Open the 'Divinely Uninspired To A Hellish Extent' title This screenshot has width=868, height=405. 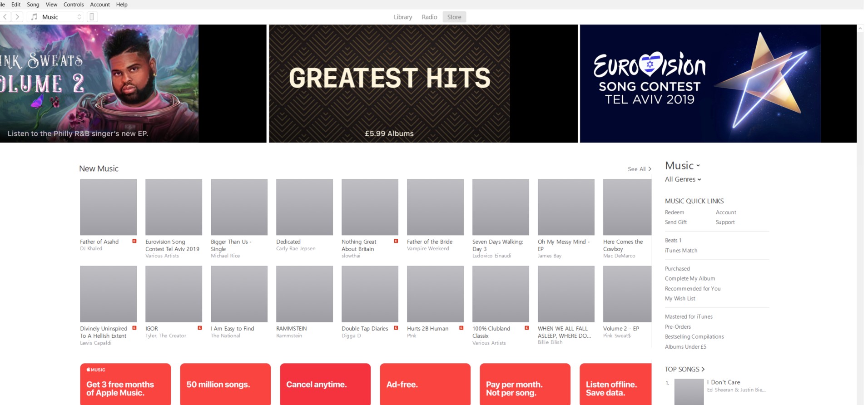(x=104, y=332)
